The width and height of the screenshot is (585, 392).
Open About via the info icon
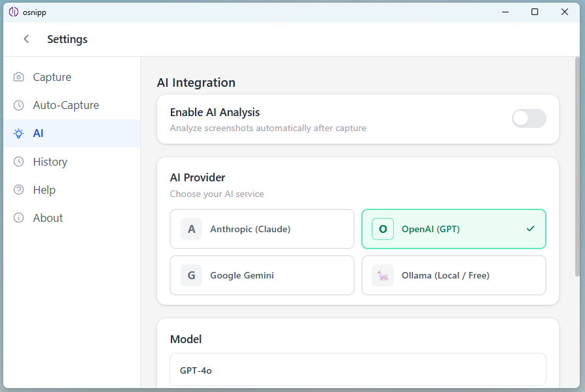[x=18, y=217]
